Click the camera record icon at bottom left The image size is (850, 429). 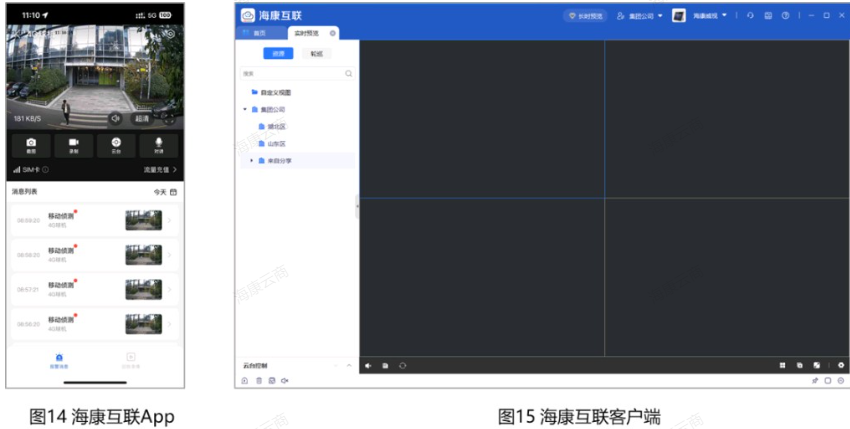click(x=285, y=381)
